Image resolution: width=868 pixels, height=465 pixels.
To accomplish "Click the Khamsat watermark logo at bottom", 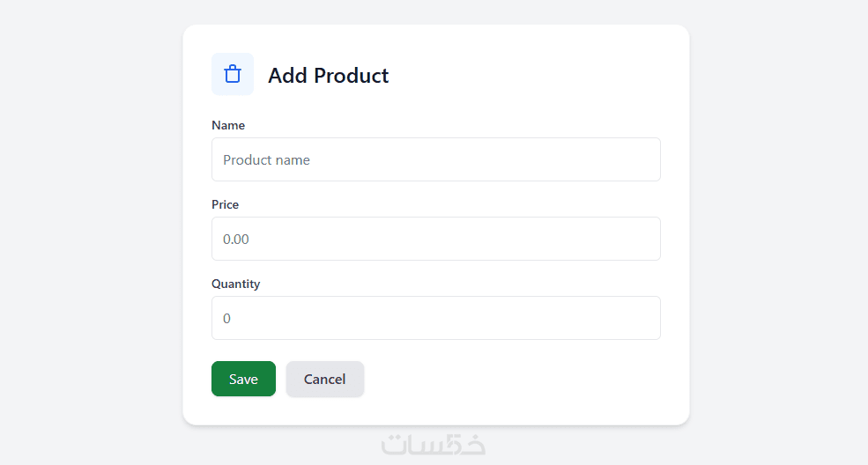I will coord(434,444).
